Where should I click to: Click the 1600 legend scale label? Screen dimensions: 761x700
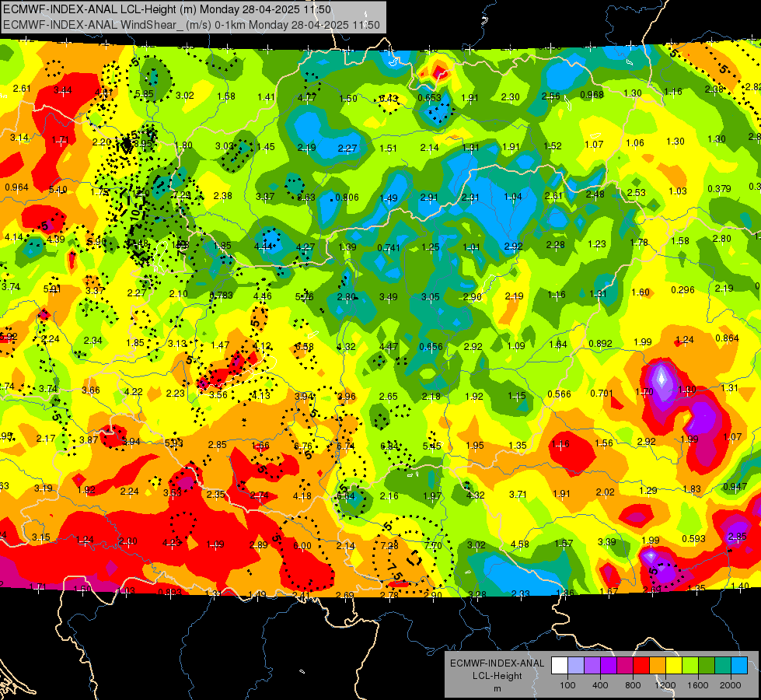(x=698, y=685)
